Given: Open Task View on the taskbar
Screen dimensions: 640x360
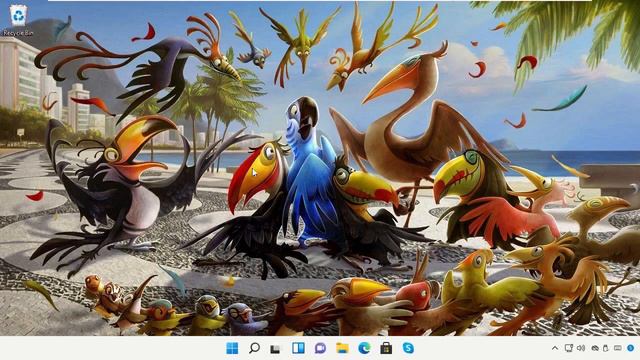Looking at the screenshot, I should 276,349.
